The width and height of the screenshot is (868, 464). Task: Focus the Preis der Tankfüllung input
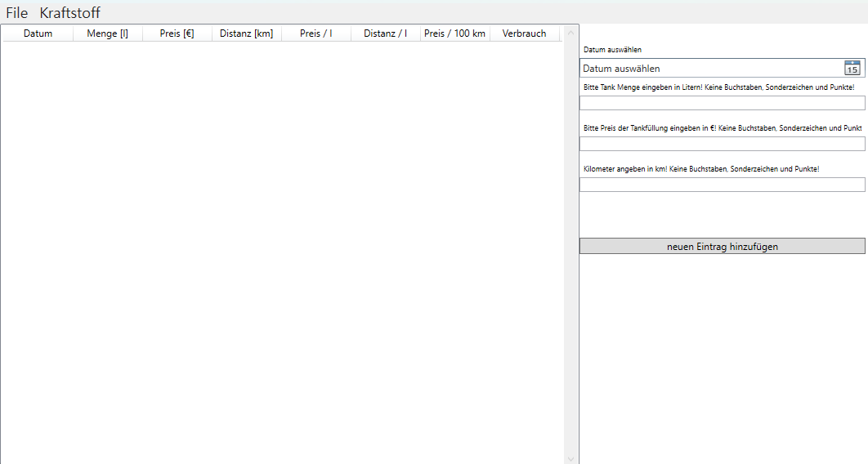click(723, 144)
